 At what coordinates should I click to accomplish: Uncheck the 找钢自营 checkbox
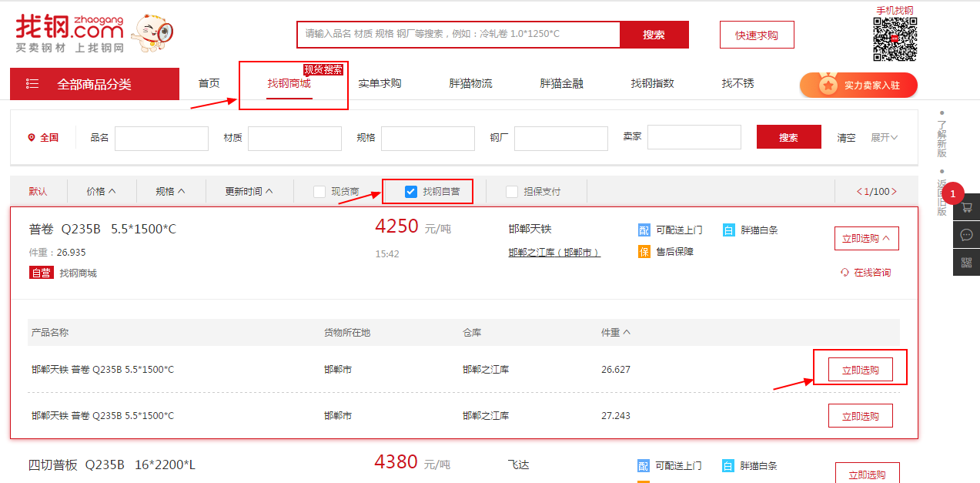click(411, 192)
